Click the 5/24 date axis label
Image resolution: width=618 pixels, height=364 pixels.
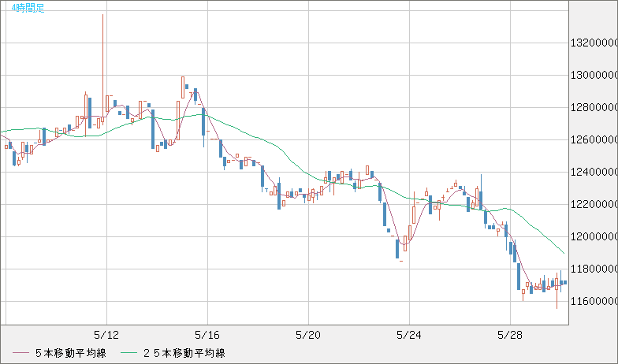(x=409, y=336)
